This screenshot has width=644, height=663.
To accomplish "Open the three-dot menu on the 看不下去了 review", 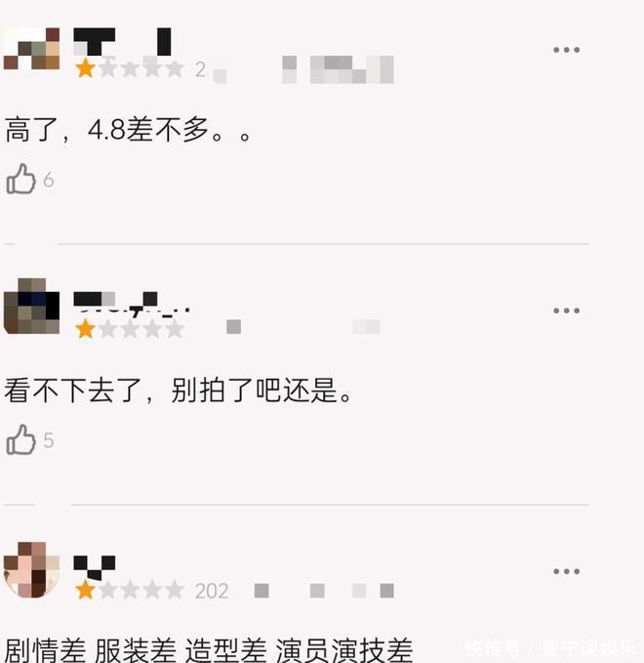I will 566,311.
